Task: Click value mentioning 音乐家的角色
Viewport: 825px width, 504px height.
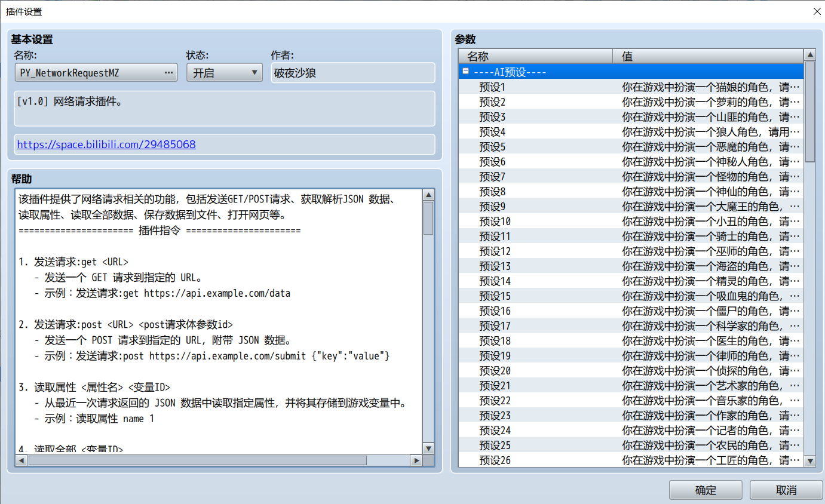Action: click(x=710, y=401)
